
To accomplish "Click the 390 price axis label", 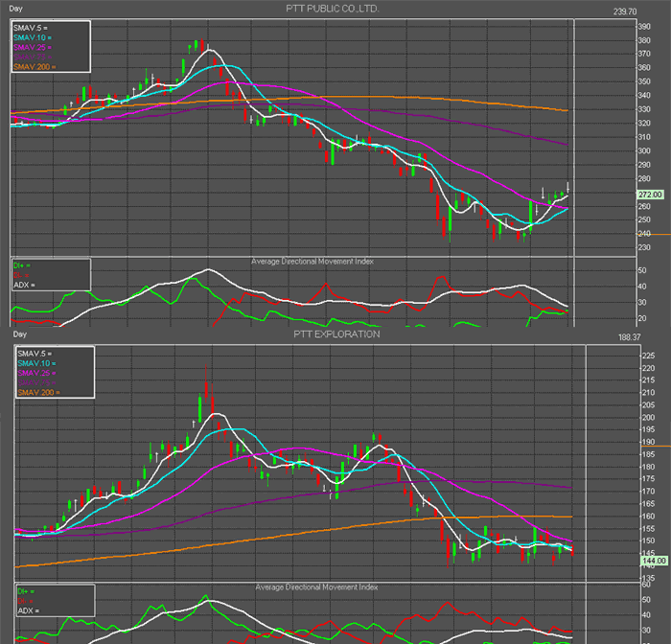I will click(x=644, y=27).
